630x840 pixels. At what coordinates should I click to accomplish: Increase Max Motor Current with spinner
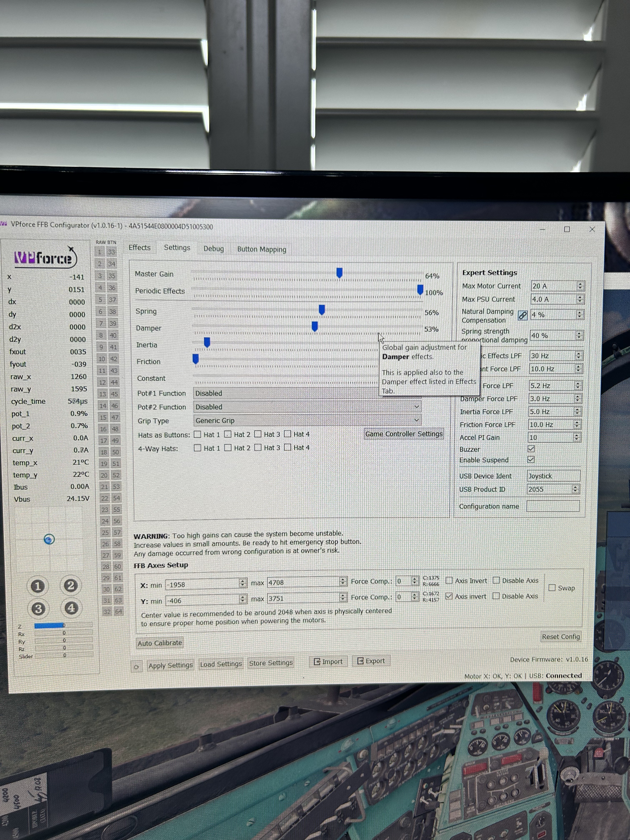580,284
